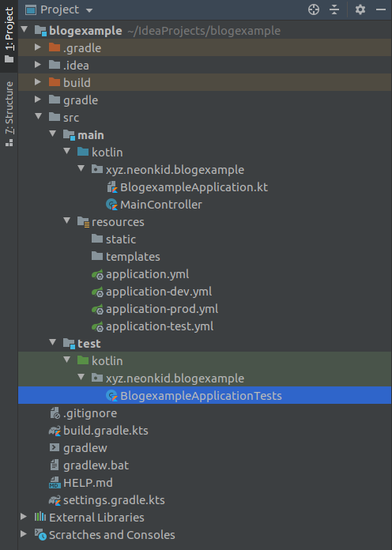
Task: Select xyz.neonkid.blogexample package under main
Action: (175, 170)
